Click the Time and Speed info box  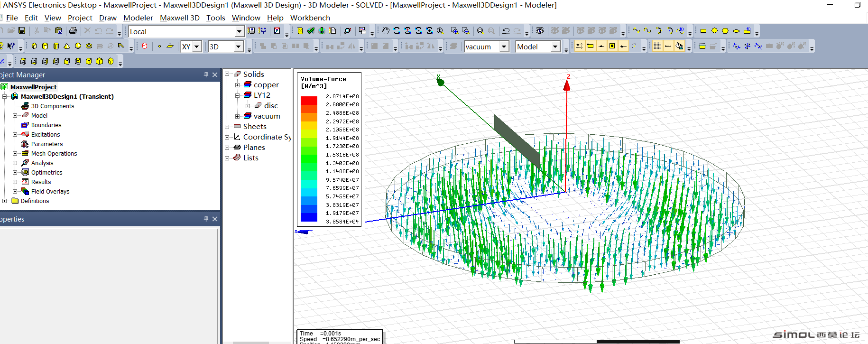[340, 336]
